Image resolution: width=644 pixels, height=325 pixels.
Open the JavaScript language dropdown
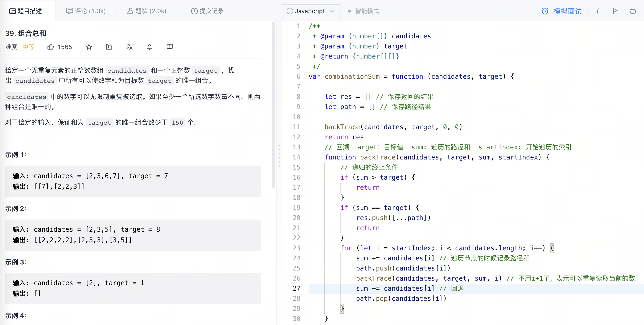tap(311, 11)
